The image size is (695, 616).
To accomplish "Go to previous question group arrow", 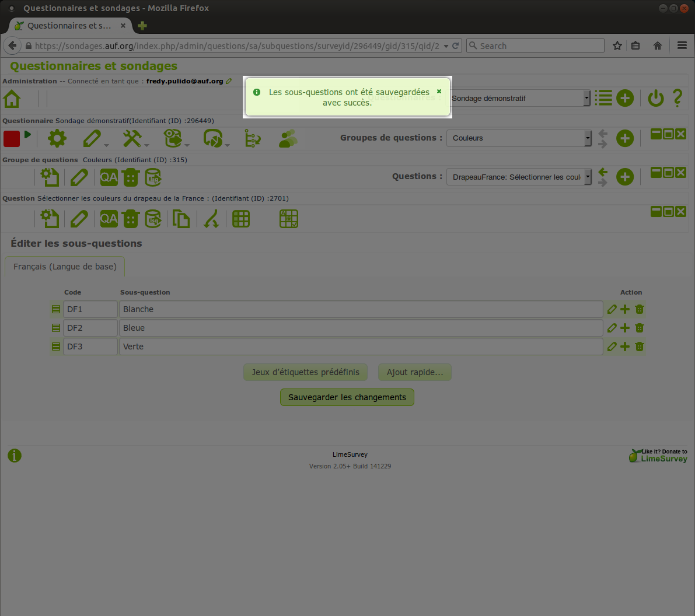I will [603, 133].
